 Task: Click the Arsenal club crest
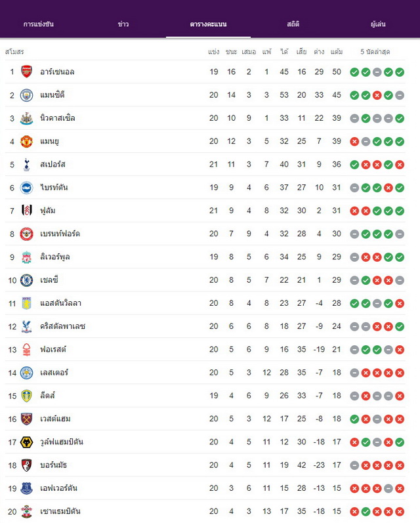tap(26, 72)
